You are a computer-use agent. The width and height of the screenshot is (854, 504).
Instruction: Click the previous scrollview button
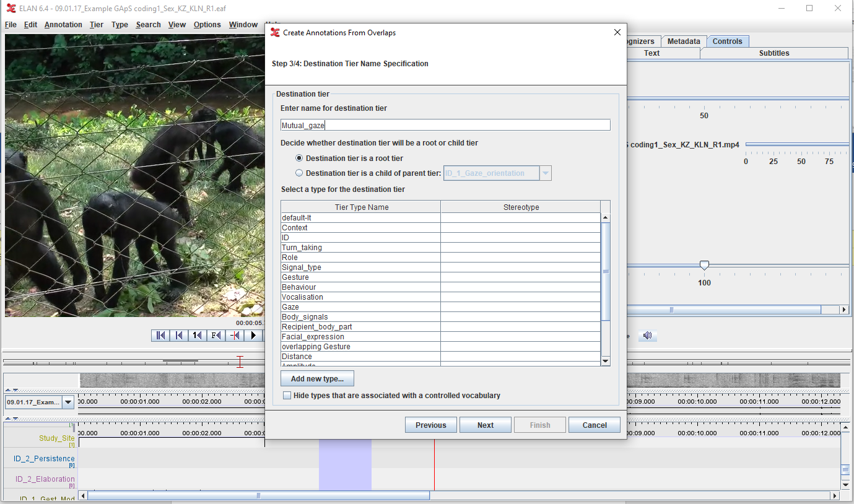[179, 336]
